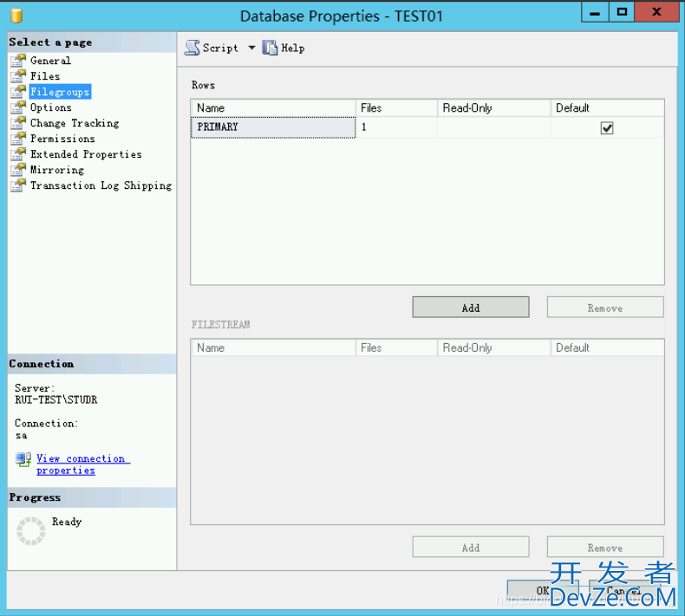Screen dimensions: 685x616
Task: Click the Extended Properties page icon
Action: click(18, 154)
